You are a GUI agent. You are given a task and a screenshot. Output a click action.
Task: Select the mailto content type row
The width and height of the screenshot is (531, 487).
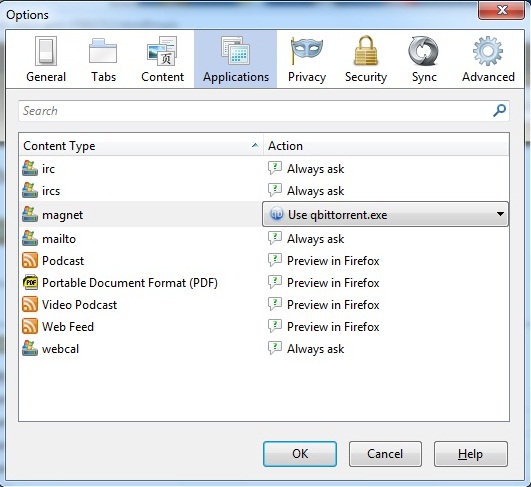(x=264, y=239)
